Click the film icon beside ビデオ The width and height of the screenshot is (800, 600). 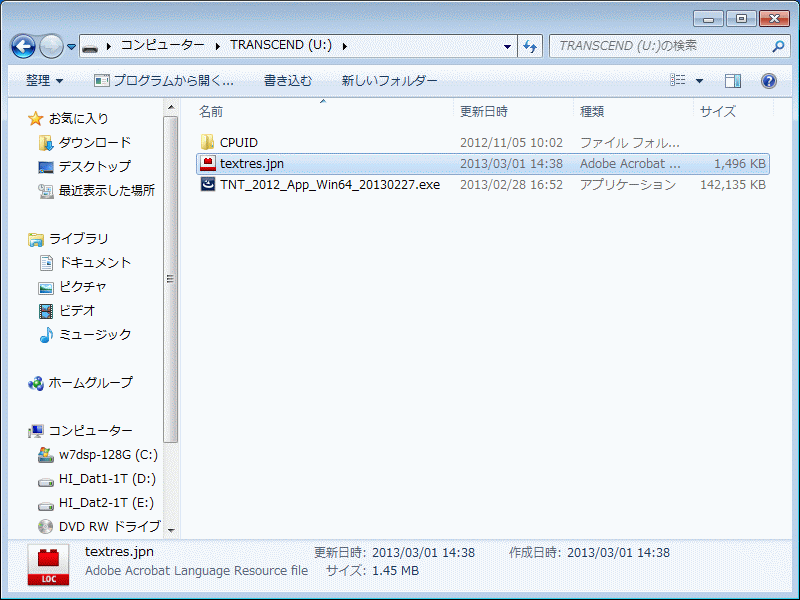point(46,311)
